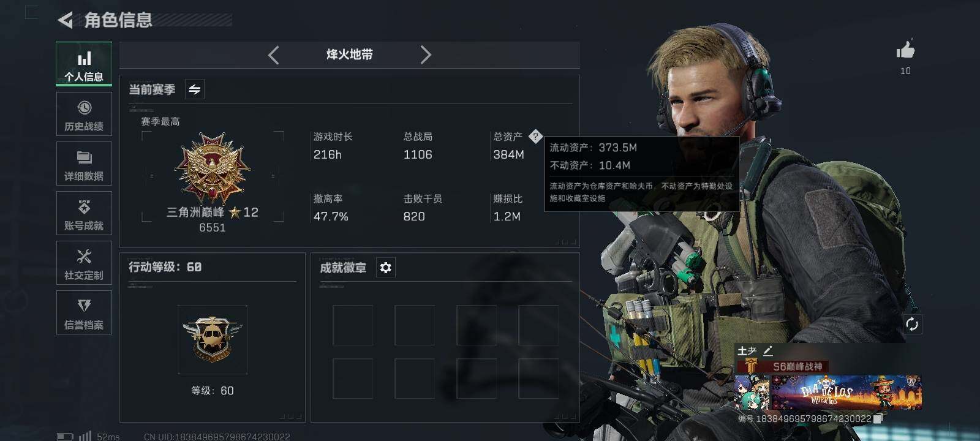This screenshot has height=441, width=980.
Task: Click the 行动等级 level 60 emblem
Action: (x=213, y=340)
